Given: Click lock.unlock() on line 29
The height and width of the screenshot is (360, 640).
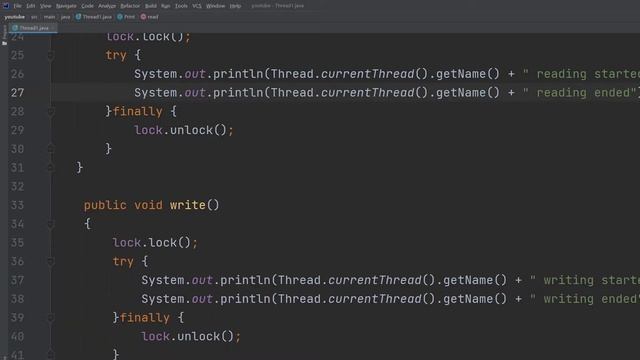Looking at the screenshot, I should pos(180,130).
